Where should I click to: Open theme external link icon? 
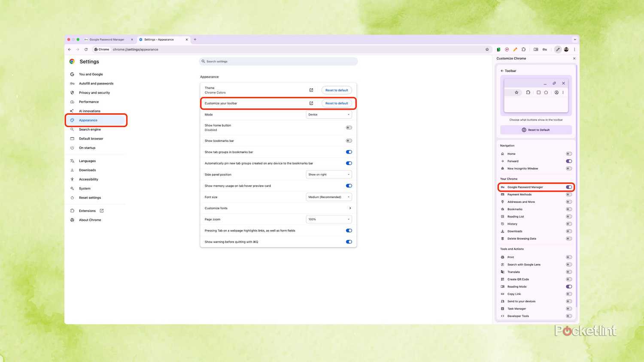point(311,90)
